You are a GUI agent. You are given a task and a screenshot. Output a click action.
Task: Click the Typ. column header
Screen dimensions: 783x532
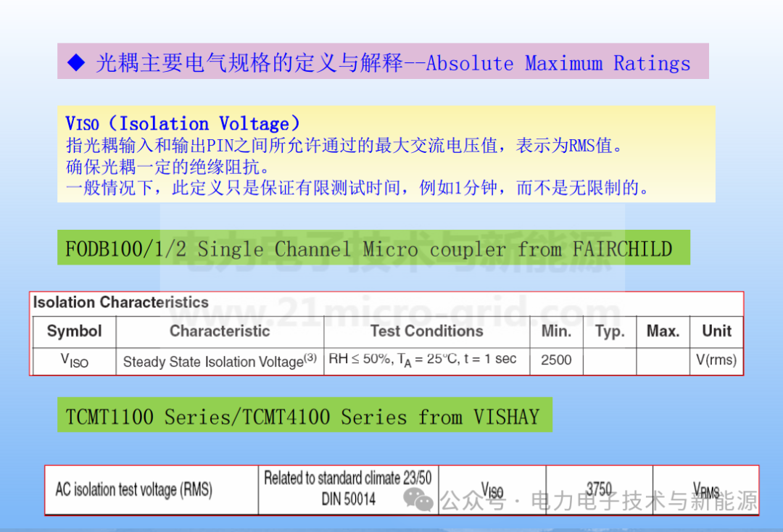pos(610,331)
